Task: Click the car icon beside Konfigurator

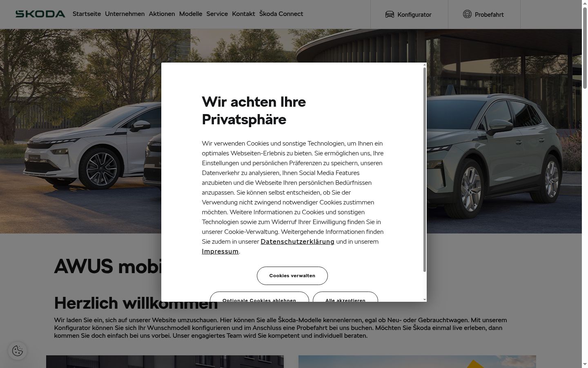Action: coord(390,14)
